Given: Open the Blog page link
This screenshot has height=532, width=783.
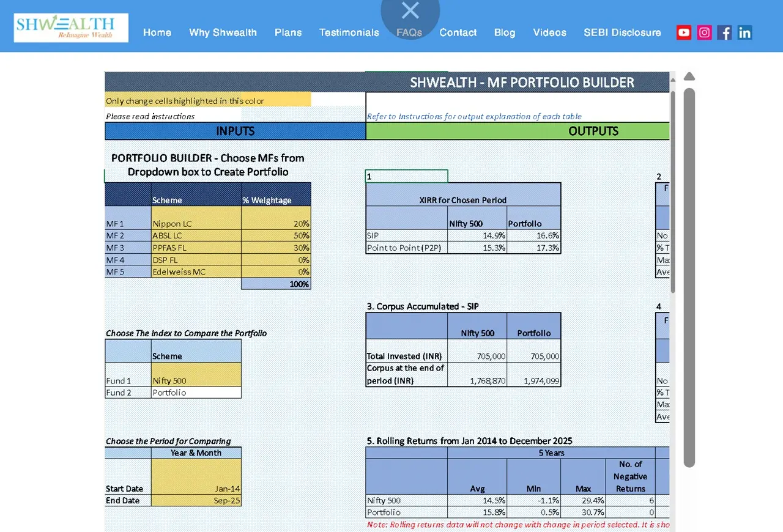Looking at the screenshot, I should click(x=505, y=32).
